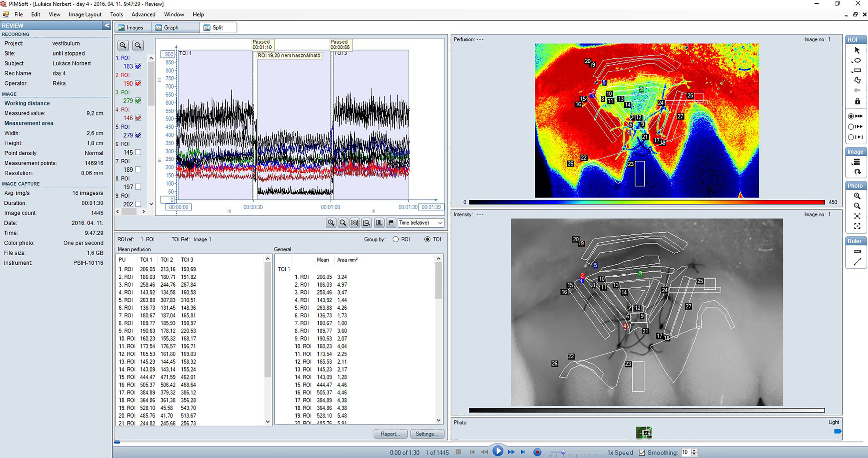Viewport: 868px width, 458px height.
Task: Select the Ruler line measurement tool
Action: pyautogui.click(x=857, y=262)
